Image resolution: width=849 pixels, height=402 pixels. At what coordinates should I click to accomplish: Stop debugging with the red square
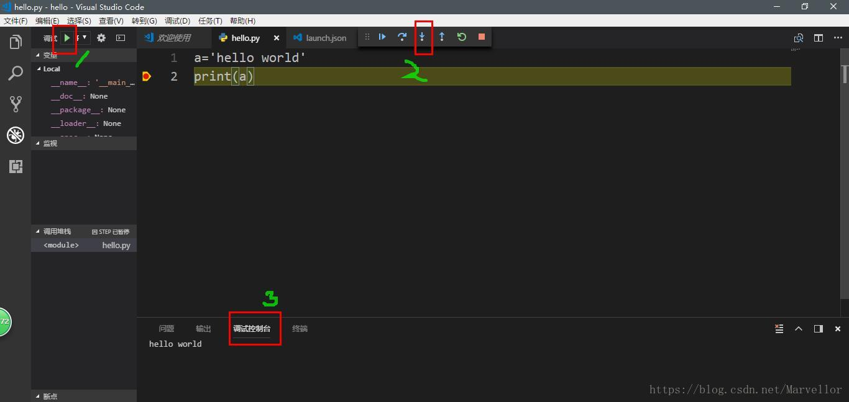click(x=481, y=37)
